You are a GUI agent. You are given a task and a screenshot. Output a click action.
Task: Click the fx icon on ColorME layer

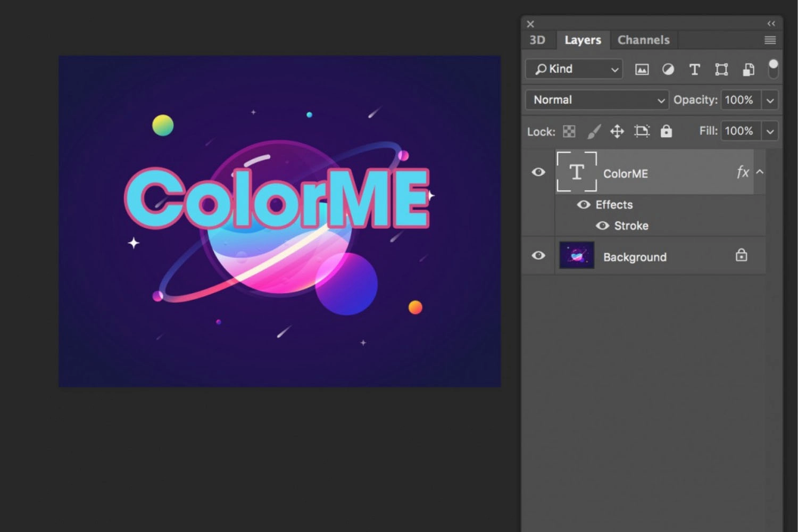pos(743,172)
